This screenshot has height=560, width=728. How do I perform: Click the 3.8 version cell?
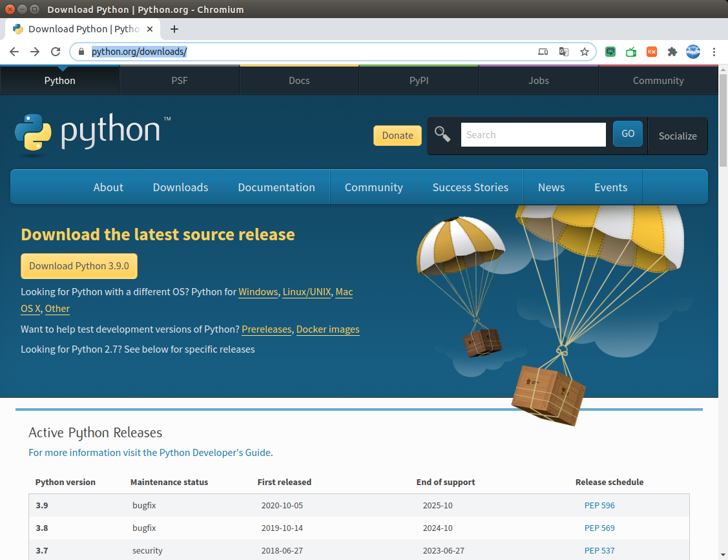click(42, 528)
